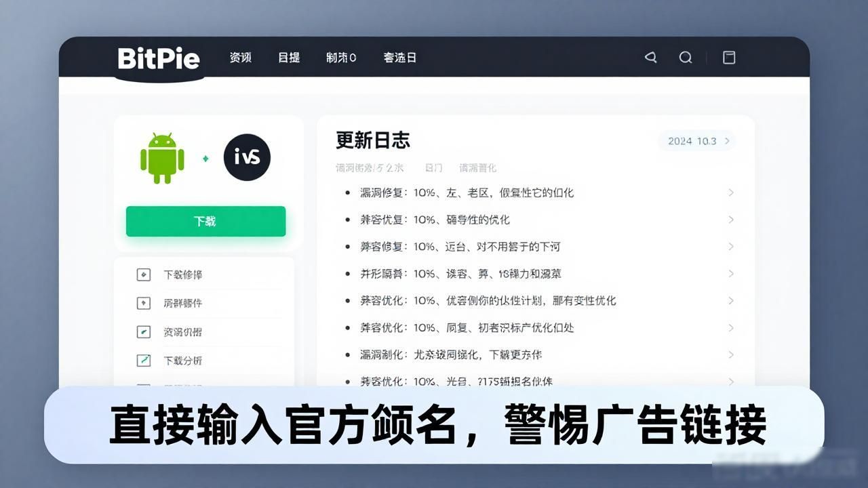The width and height of the screenshot is (868, 488).
Task: Expand chevron on row containing 标产优化
Action: (x=731, y=327)
